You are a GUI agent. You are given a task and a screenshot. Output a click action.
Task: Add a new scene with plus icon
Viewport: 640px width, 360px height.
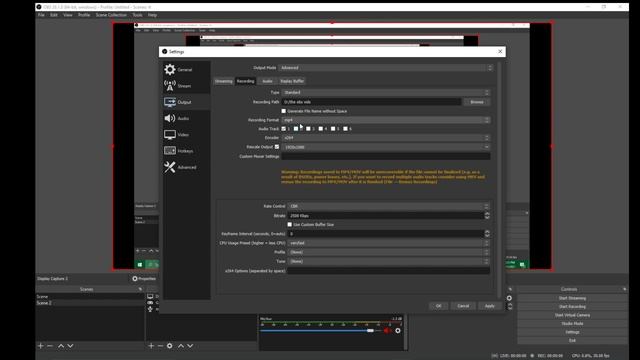(x=40, y=346)
